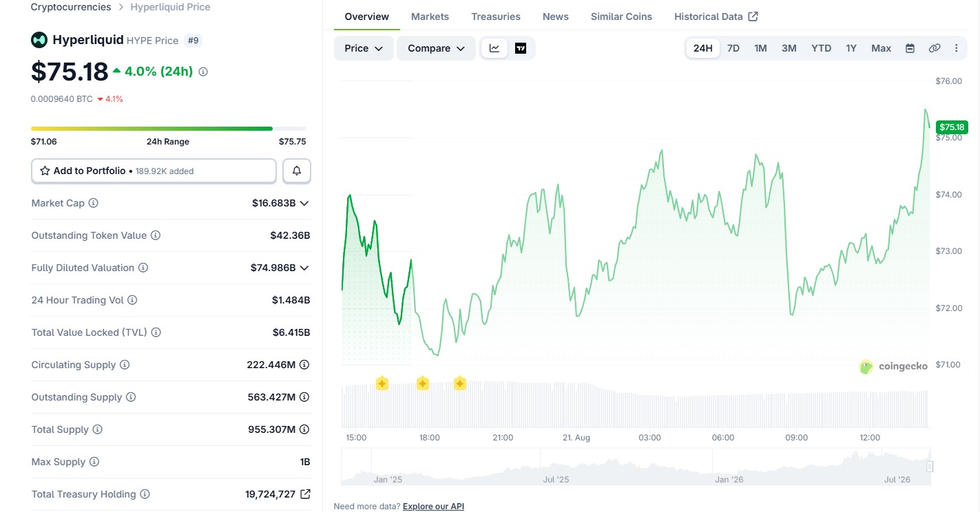The width and height of the screenshot is (980, 512).
Task: Click info icon beside Total Supply label
Action: point(98,429)
